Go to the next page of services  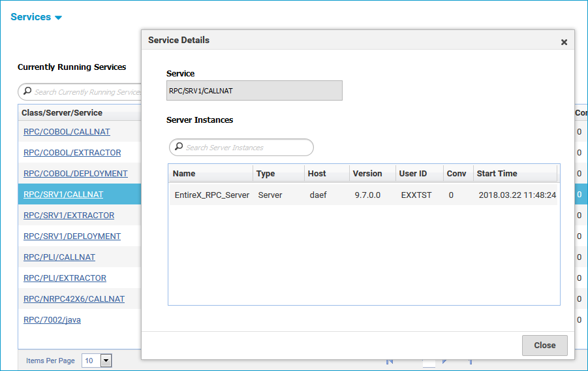pyautogui.click(x=444, y=361)
